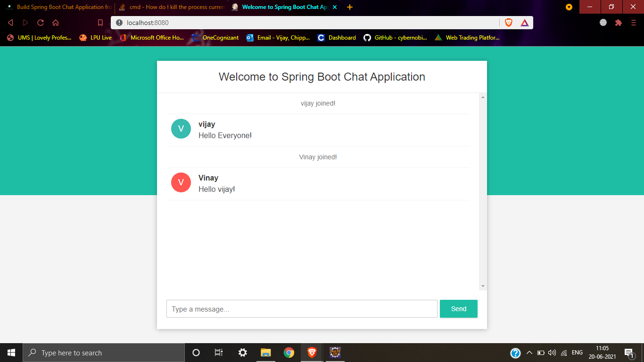Open Cortana circle icon on taskbar
Image resolution: width=644 pixels, height=362 pixels.
coord(196,353)
